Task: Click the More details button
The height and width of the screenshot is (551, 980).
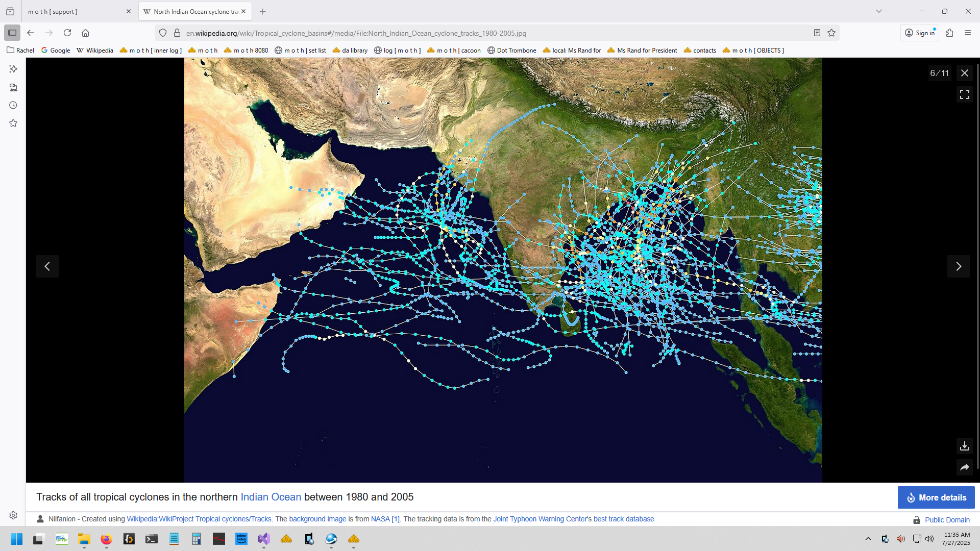Action: pyautogui.click(x=936, y=497)
